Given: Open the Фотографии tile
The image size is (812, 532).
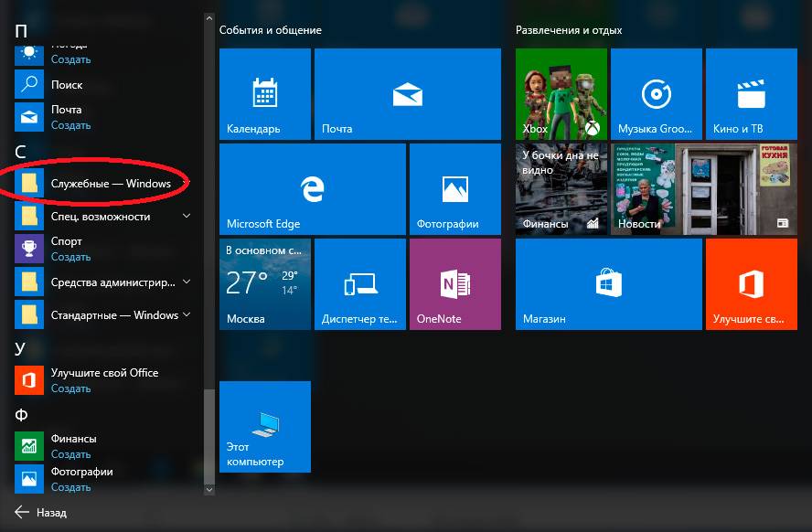Looking at the screenshot, I should (454, 188).
